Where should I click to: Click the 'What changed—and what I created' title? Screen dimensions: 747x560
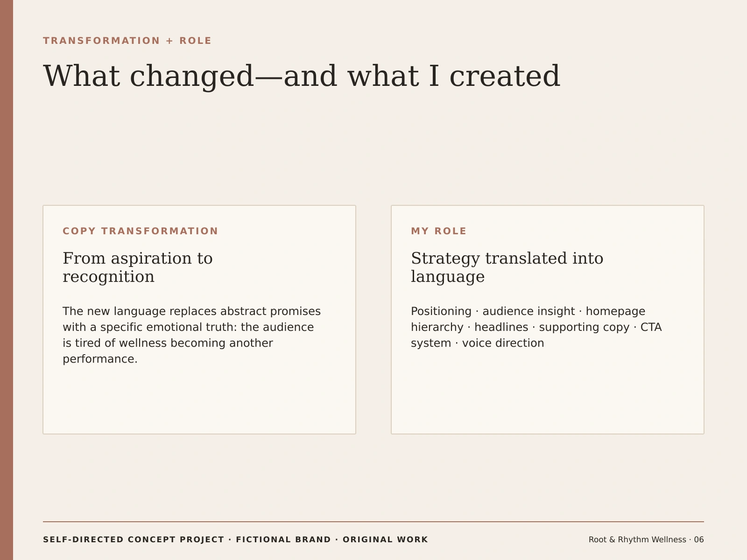pos(302,76)
